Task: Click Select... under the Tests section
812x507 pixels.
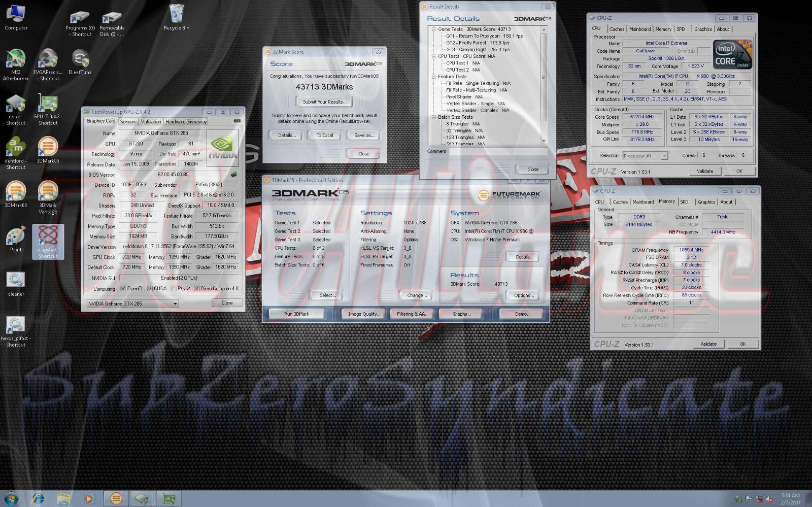Action: point(327,295)
